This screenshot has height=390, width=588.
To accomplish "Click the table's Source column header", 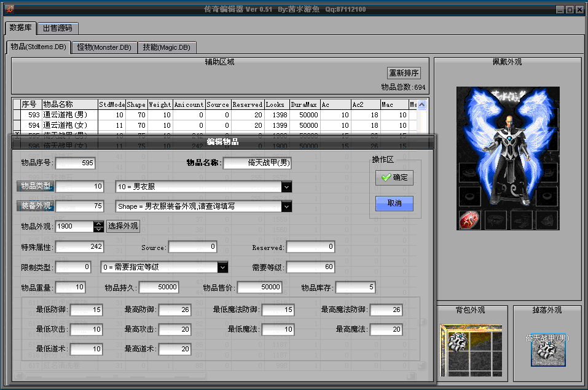I will click(x=218, y=104).
